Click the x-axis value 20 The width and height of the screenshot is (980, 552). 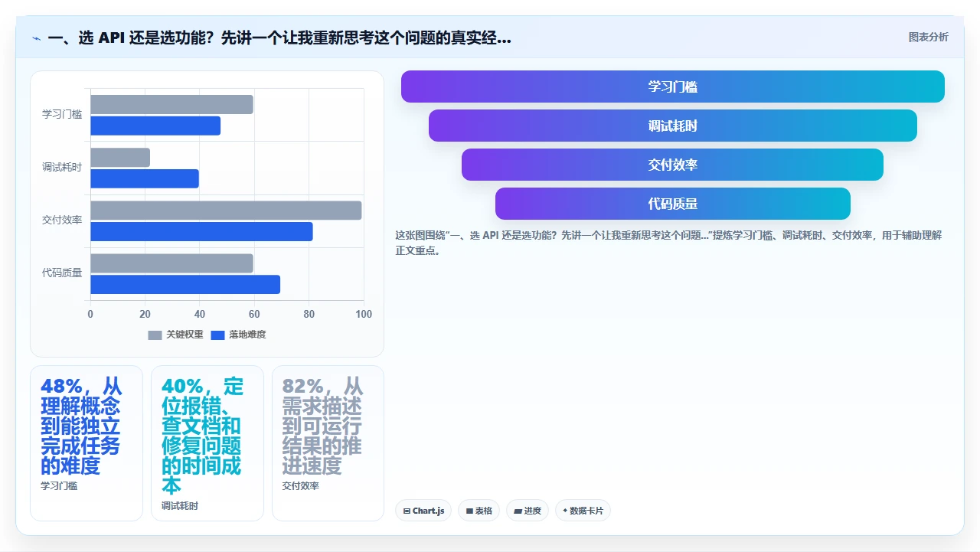coord(145,314)
